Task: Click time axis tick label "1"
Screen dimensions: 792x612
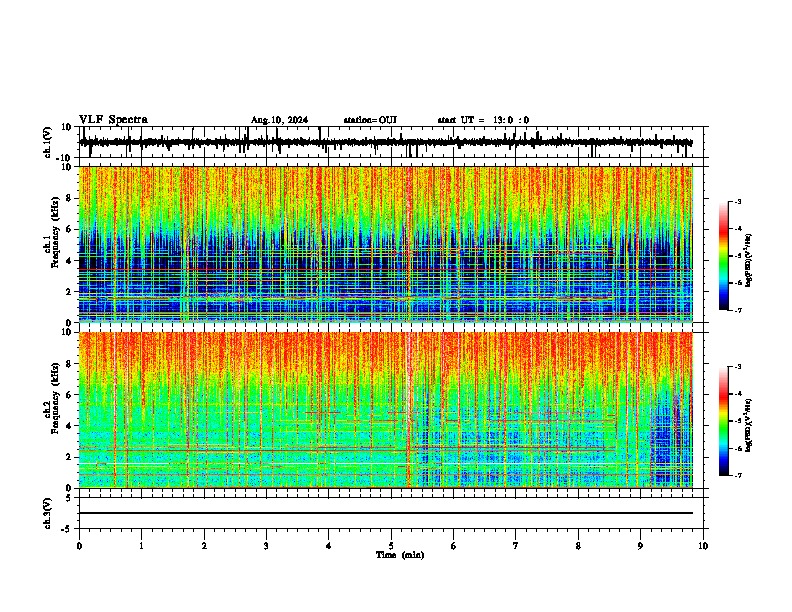Action: pos(141,546)
